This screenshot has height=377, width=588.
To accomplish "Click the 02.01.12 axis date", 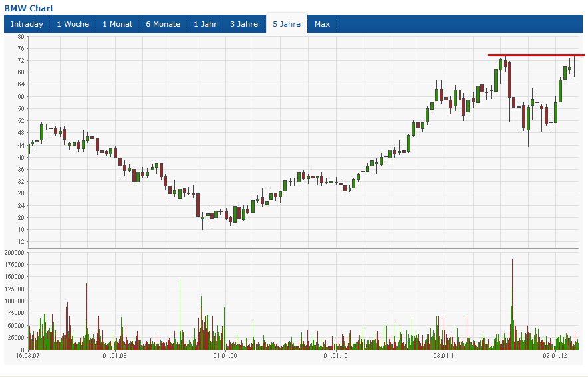I will (555, 355).
